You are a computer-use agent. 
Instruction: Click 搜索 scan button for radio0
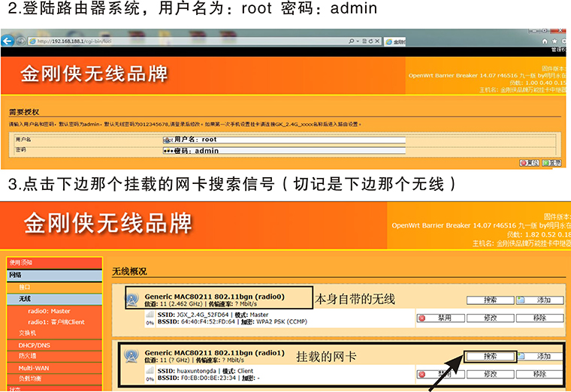[490, 300]
